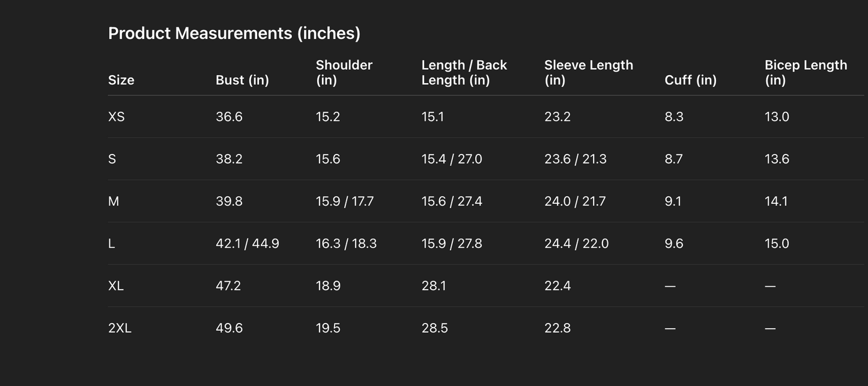The width and height of the screenshot is (868, 386).
Task: Click the Size column header
Action: tap(121, 80)
